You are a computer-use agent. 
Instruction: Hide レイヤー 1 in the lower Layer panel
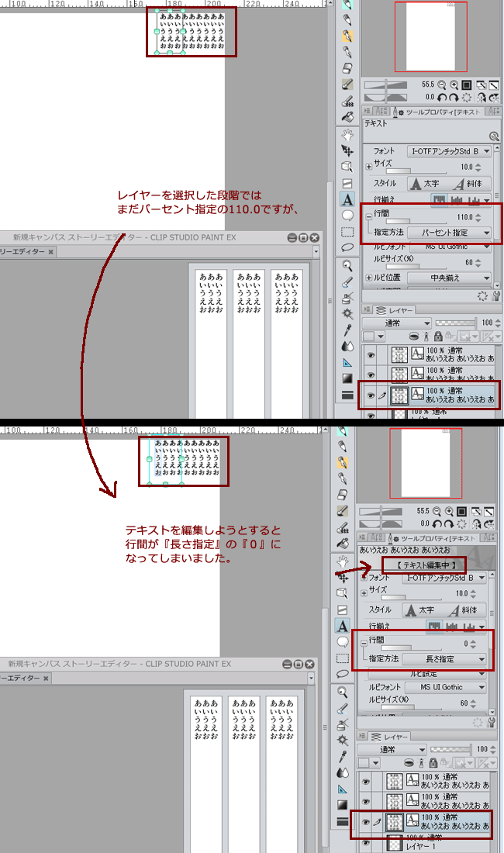366,842
